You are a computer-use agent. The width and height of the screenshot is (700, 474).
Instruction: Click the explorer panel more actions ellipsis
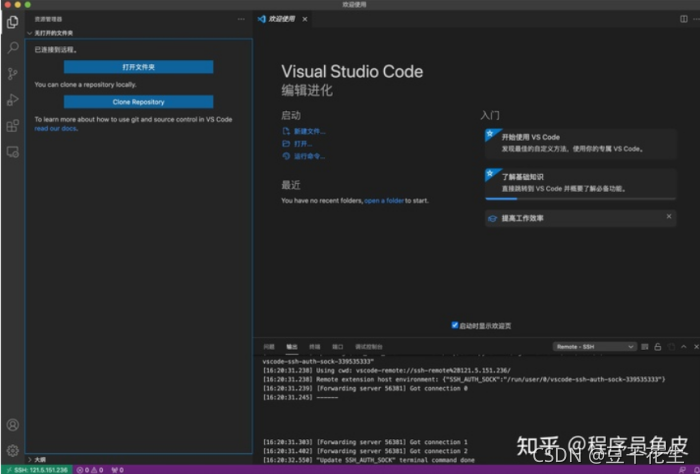click(x=241, y=19)
